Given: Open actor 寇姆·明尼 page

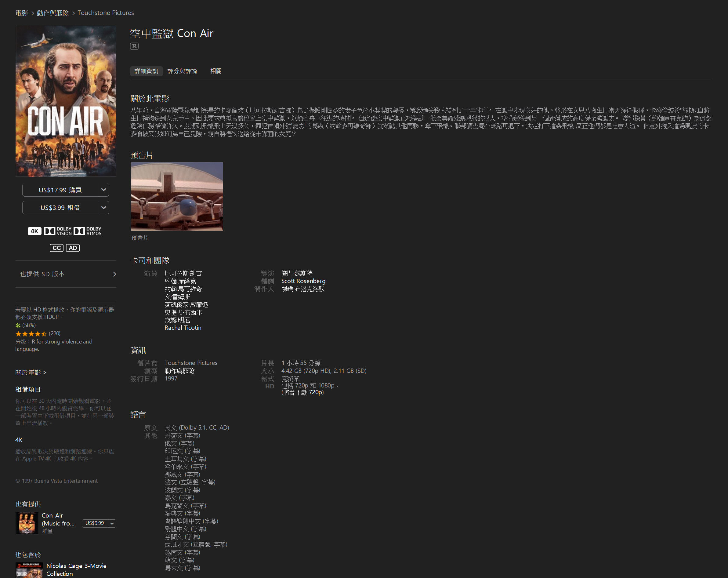Looking at the screenshot, I should click(177, 320).
